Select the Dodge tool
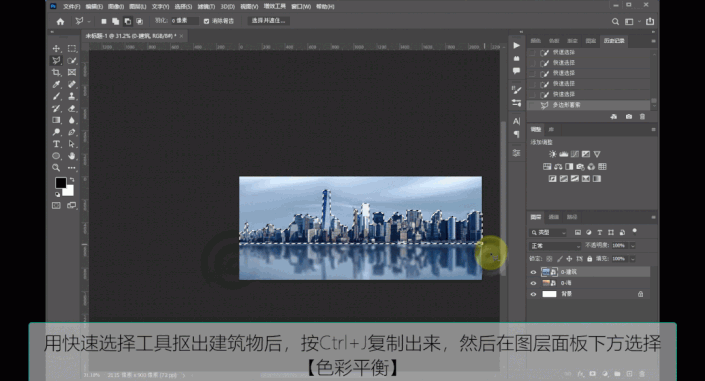 click(x=56, y=132)
